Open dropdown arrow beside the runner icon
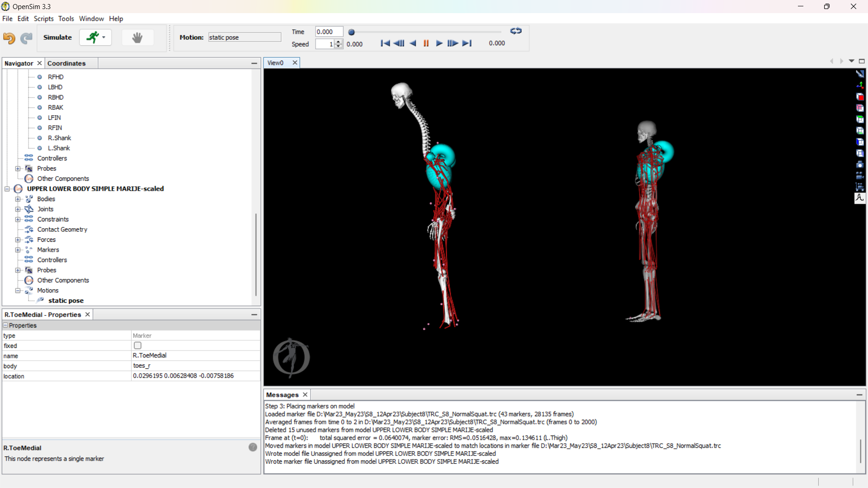Image resolution: width=868 pixels, height=488 pixels. 104,38
